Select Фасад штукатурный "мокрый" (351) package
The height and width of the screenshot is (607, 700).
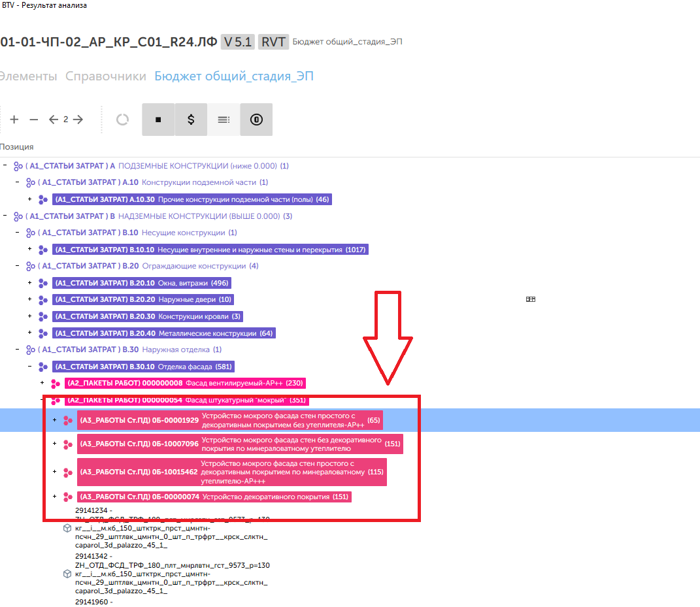click(186, 401)
